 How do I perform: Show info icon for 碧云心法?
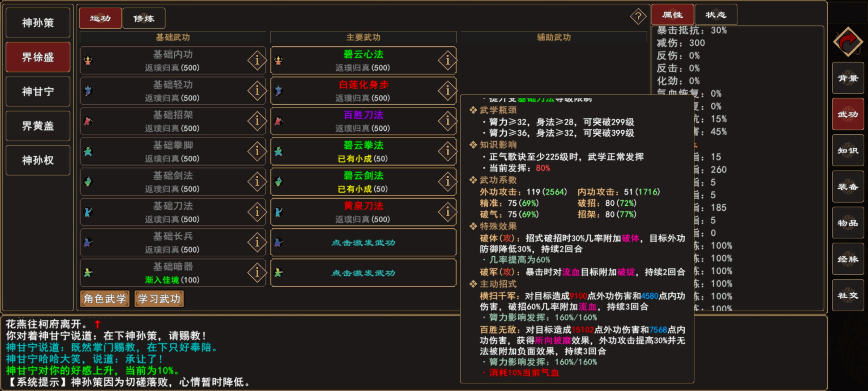(x=447, y=60)
